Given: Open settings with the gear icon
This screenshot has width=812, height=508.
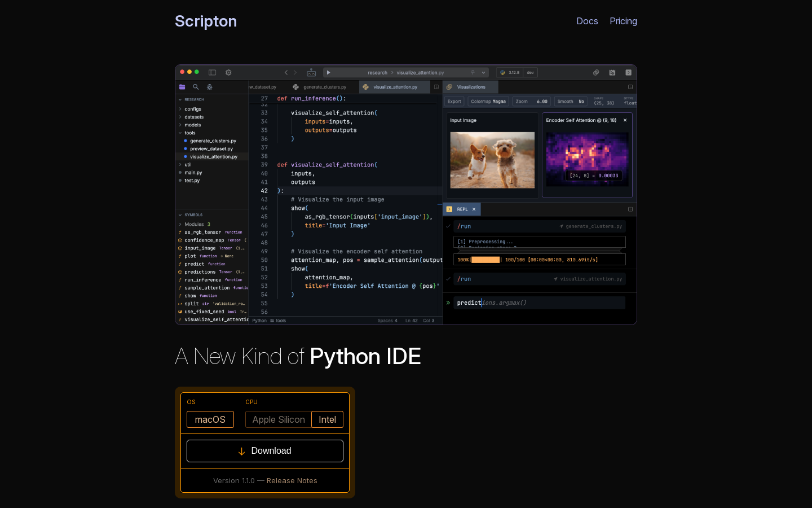Looking at the screenshot, I should [228, 72].
